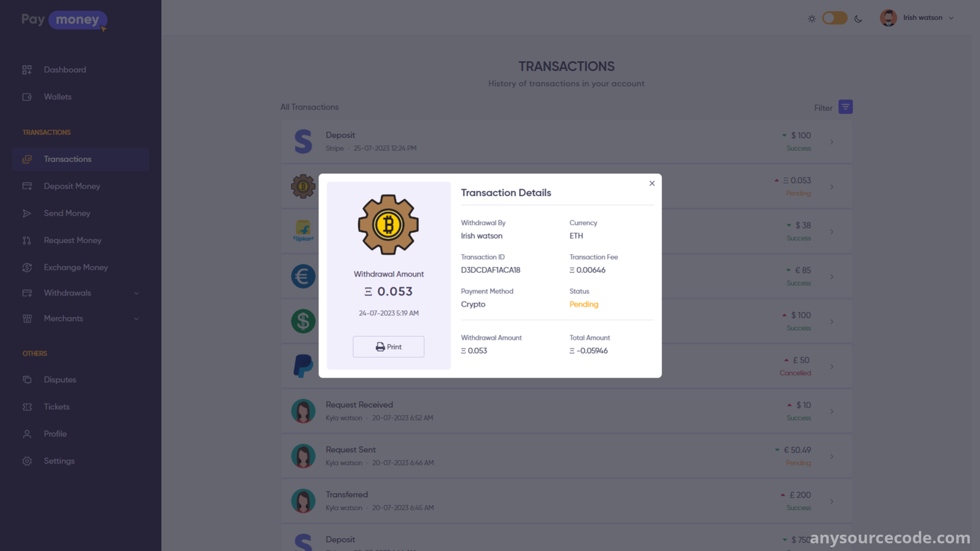Click the Filter icon button
Image resolution: width=980 pixels, height=551 pixels.
845,107
